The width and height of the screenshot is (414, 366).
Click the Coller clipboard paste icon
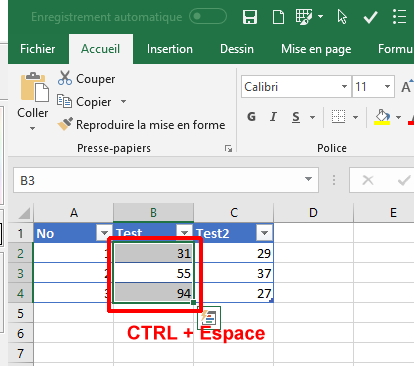click(34, 87)
